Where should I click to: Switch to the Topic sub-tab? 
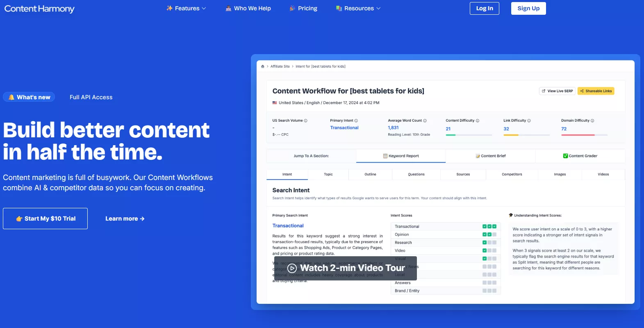coord(328,174)
